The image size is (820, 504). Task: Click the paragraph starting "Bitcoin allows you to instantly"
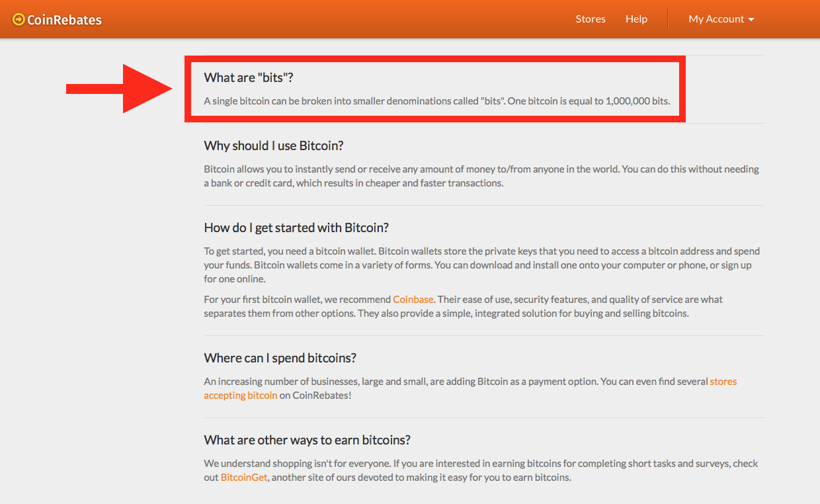(x=481, y=176)
